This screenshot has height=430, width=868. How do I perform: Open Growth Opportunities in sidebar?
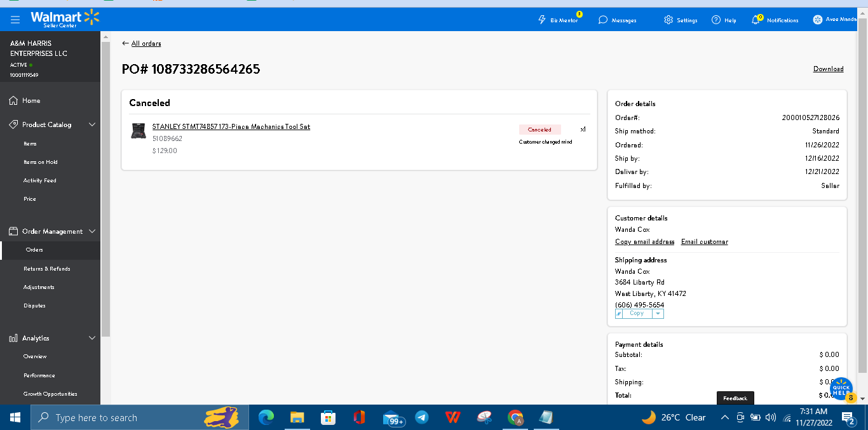(50, 394)
